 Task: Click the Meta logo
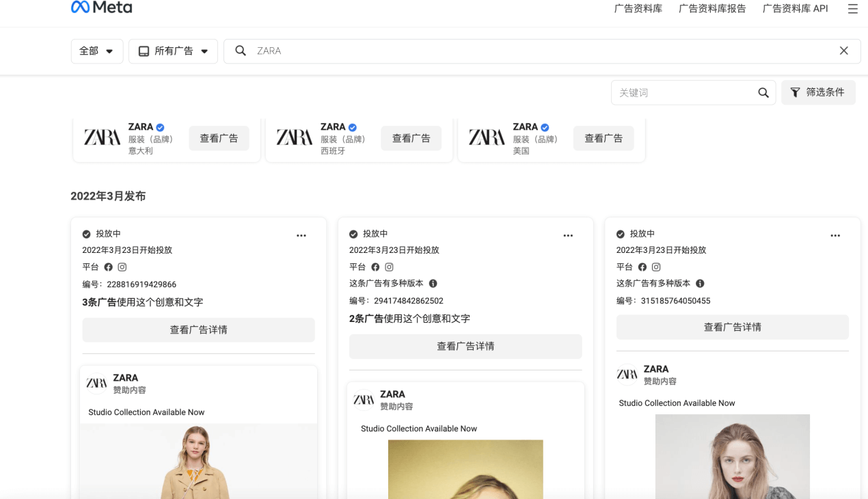click(101, 8)
